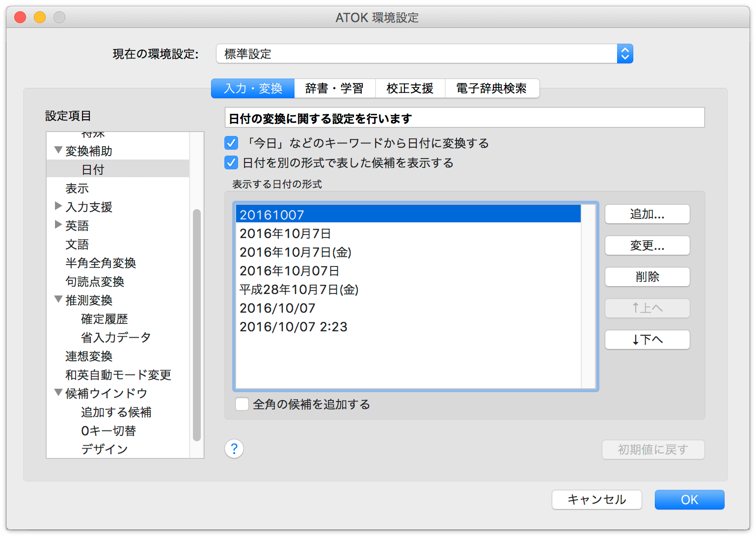Viewport: 756px width, 536px height.
Task: Select date format 平成28年10月7日(金)
Action: 408,289
